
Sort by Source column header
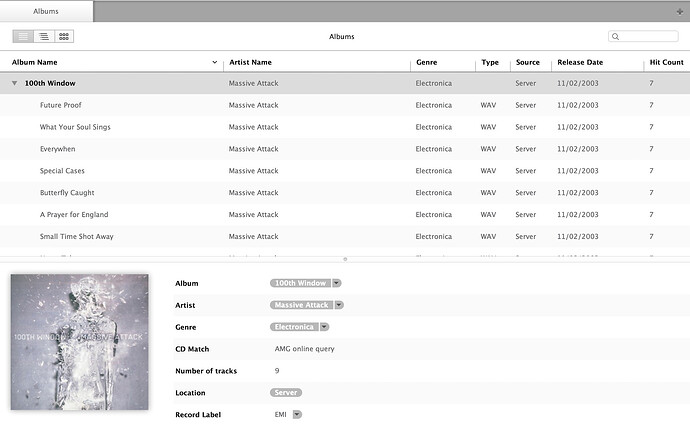(528, 62)
